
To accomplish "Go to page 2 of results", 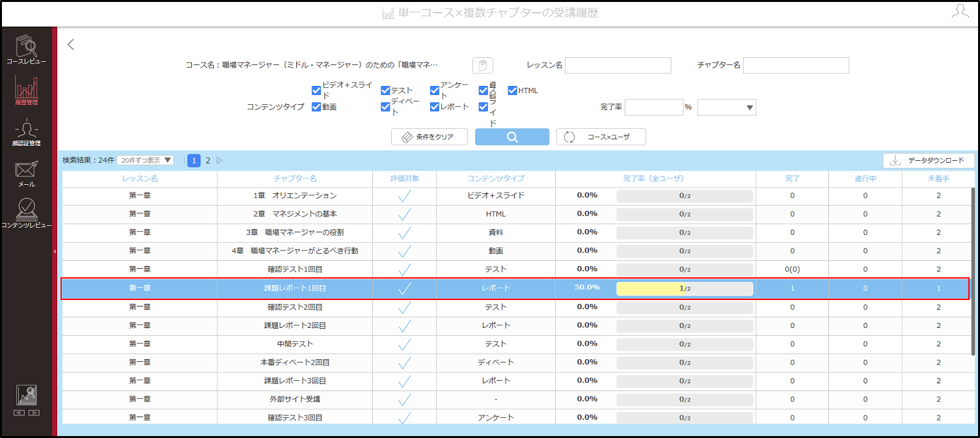I will point(208,160).
